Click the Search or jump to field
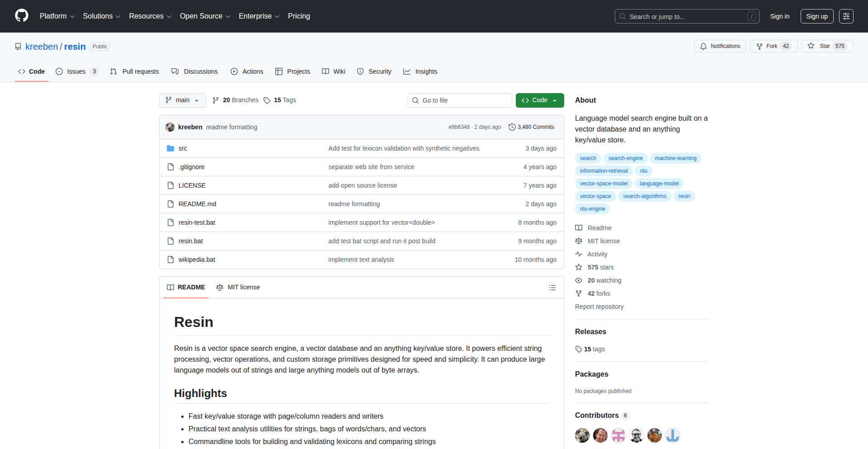This screenshot has height=449, width=868. [687, 16]
